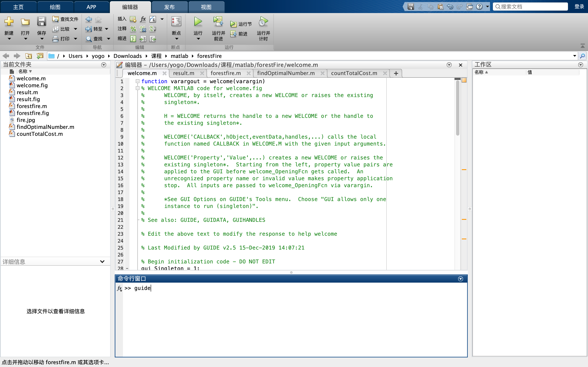Click the fx function icon in command window
The image size is (588, 367).
click(x=120, y=288)
